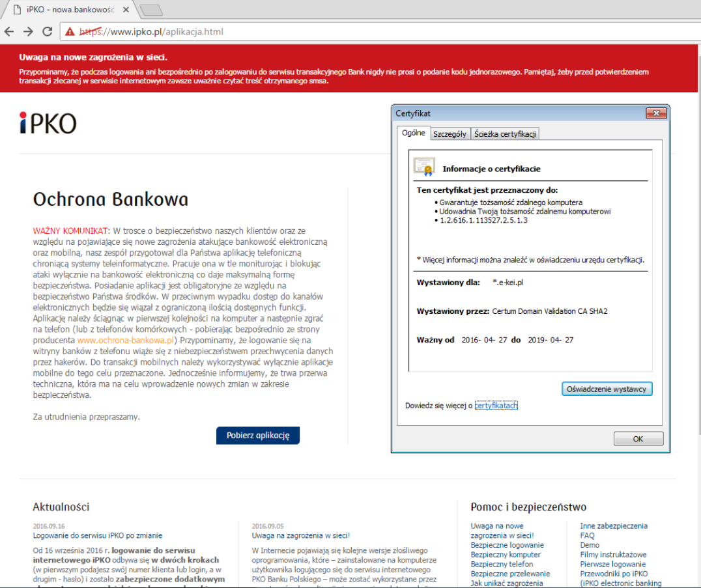Viewport: 701px width, 588px height.
Task: Click the Informacje o certyfikacie heading
Action: pyautogui.click(x=491, y=169)
